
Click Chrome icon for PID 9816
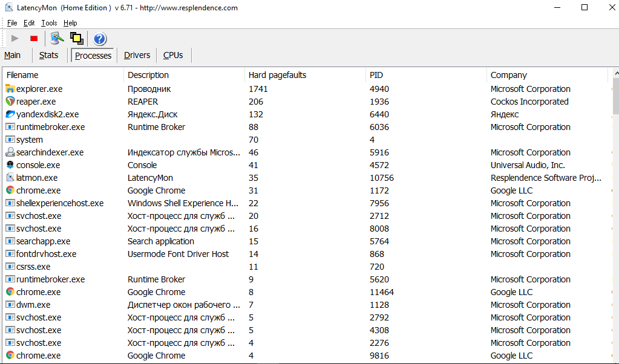click(10, 356)
